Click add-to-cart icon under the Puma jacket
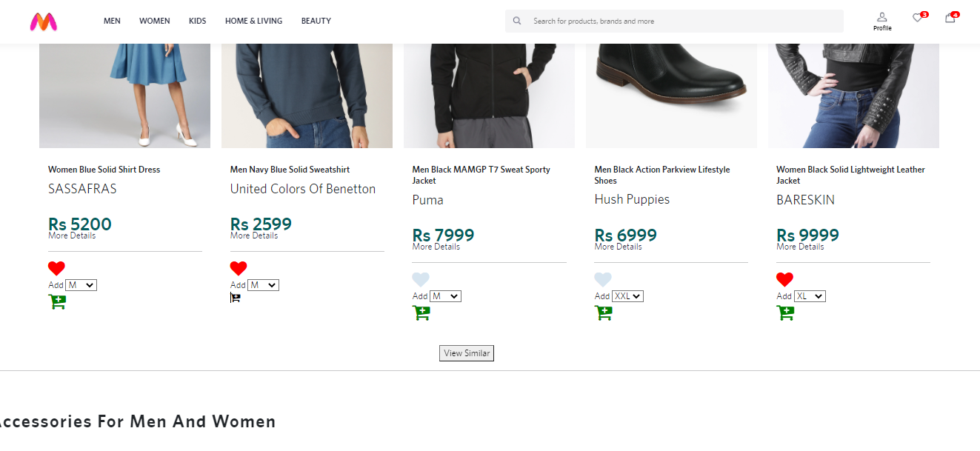 pyautogui.click(x=421, y=313)
